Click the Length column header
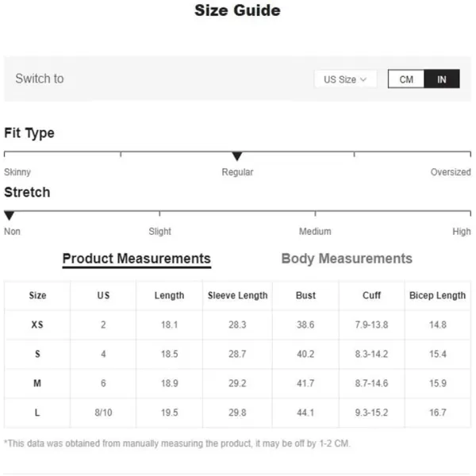 169,295
